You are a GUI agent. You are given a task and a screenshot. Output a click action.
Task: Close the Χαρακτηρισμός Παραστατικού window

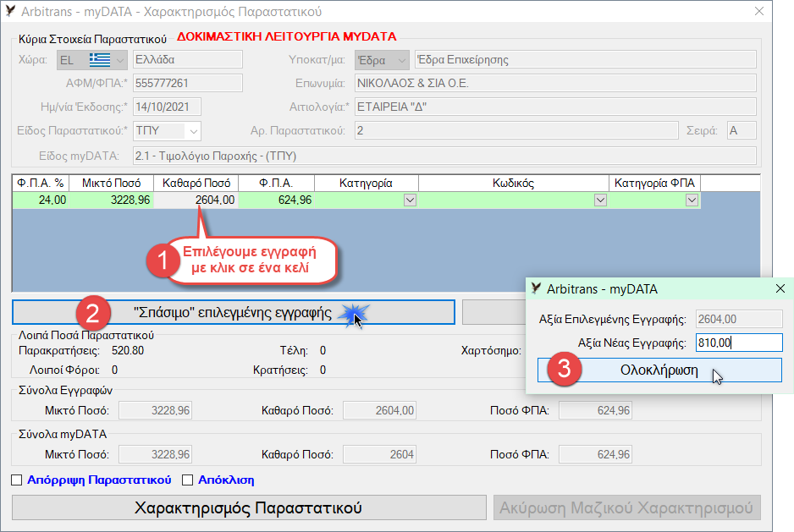759,11
